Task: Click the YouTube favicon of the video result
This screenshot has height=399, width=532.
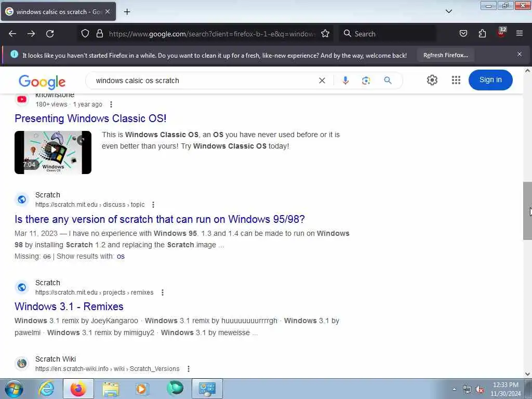Action: pos(22,99)
